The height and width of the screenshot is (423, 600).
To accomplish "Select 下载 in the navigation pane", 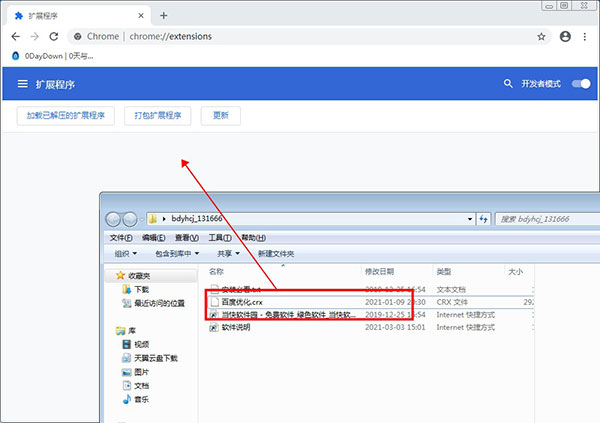I will pyautogui.click(x=142, y=290).
